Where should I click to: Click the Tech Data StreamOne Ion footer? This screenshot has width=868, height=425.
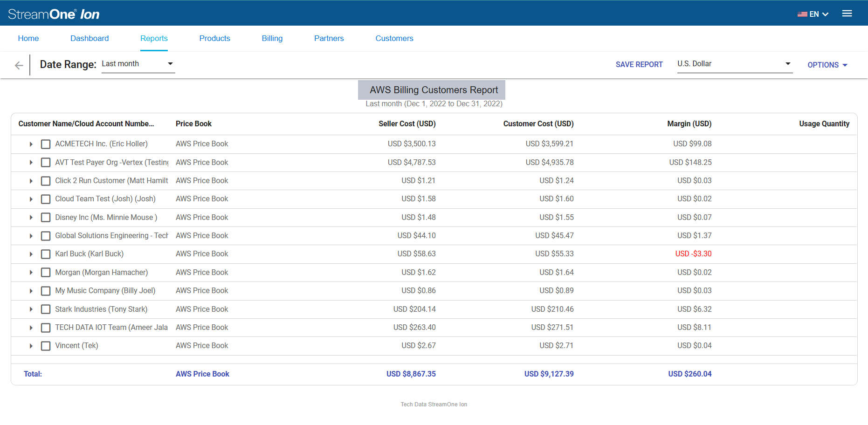pos(434,404)
